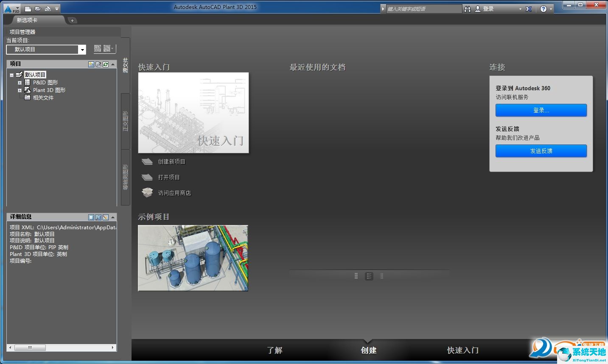
Task: Click the New drawing icon in Quick Access toolbar
Action: pos(28,8)
